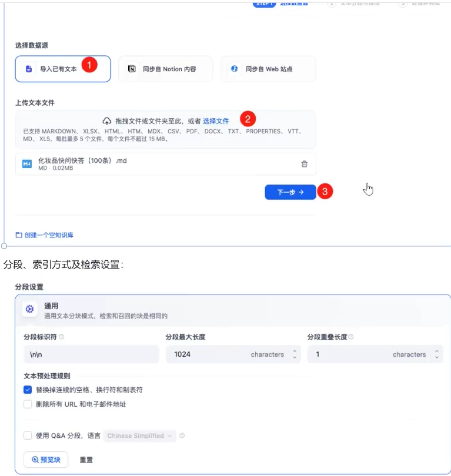Choose the sync from Web site (同步自 Web 站点) data source card
451x476 pixels.
269,69
